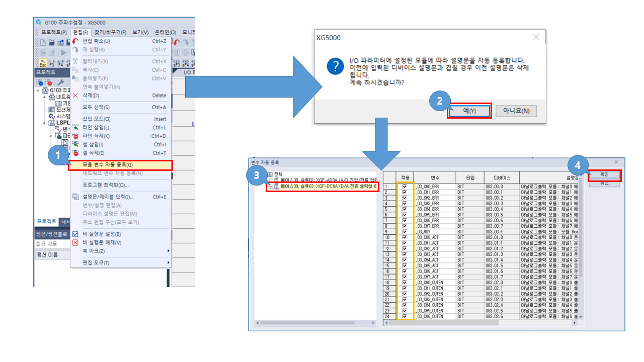This screenshot has height=362, width=644.
Task: Click the red delete X icon beside 삭제(D)
Action: coord(75,96)
